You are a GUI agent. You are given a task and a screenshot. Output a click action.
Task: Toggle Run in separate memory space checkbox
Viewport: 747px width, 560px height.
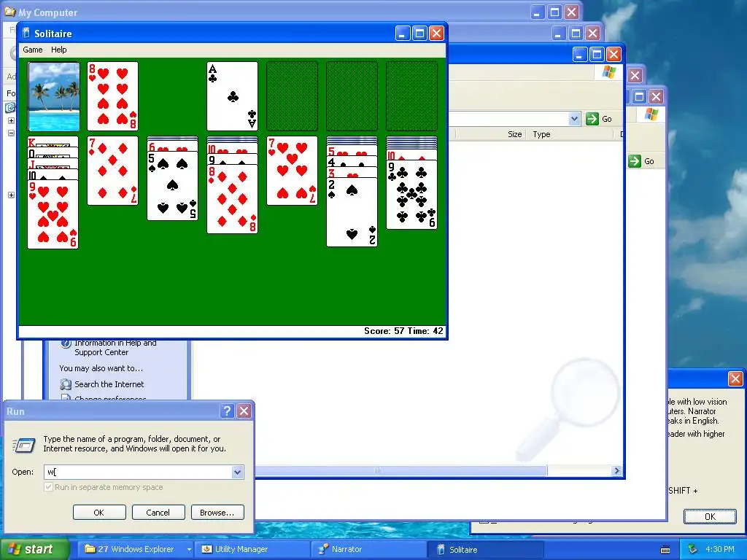tap(48, 486)
